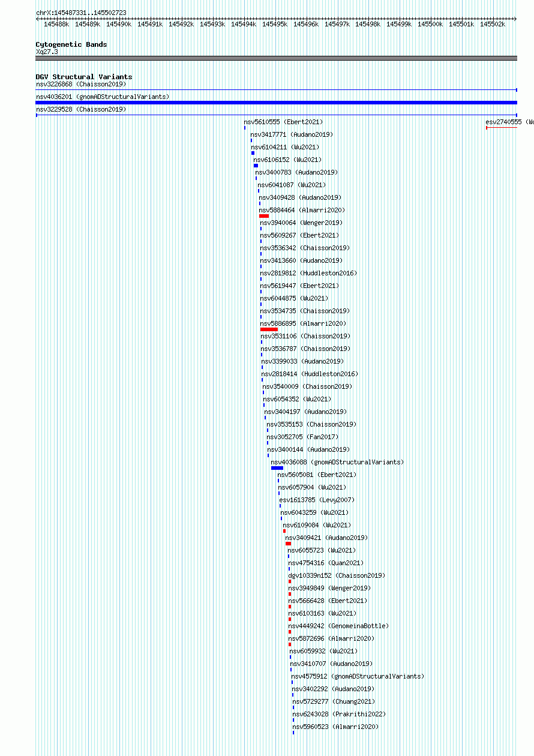Open variant nsv6054352 (Wu2021)
The image size is (534, 756).
tap(297, 399)
